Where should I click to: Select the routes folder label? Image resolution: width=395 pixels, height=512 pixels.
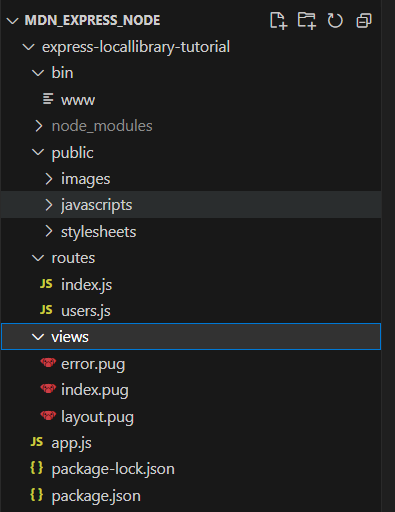pos(73,258)
